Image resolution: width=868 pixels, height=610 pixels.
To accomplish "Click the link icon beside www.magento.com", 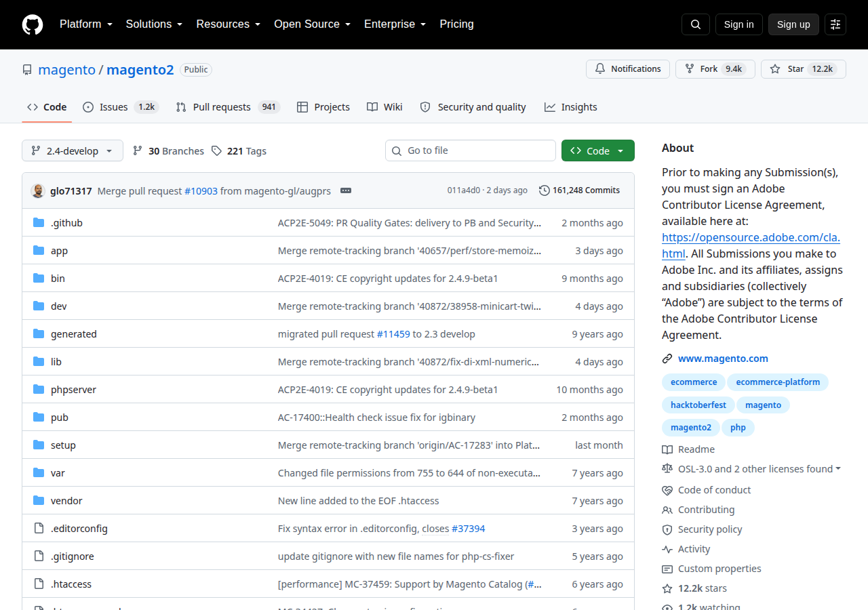I will click(x=667, y=359).
